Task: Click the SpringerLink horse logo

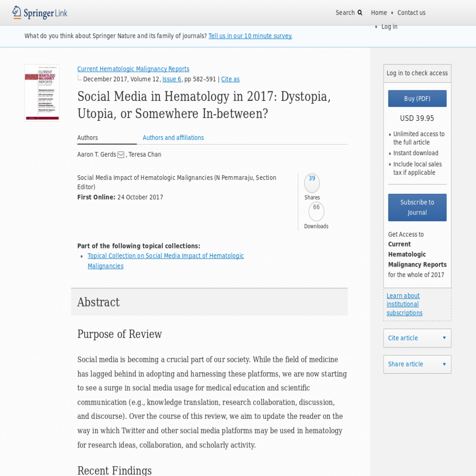Action: [40, 13]
